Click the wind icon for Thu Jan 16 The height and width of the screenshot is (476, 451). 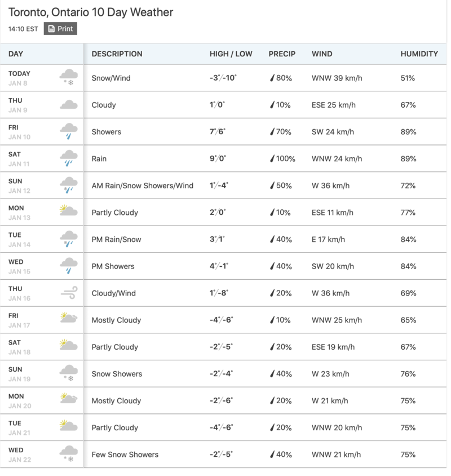pos(69,293)
